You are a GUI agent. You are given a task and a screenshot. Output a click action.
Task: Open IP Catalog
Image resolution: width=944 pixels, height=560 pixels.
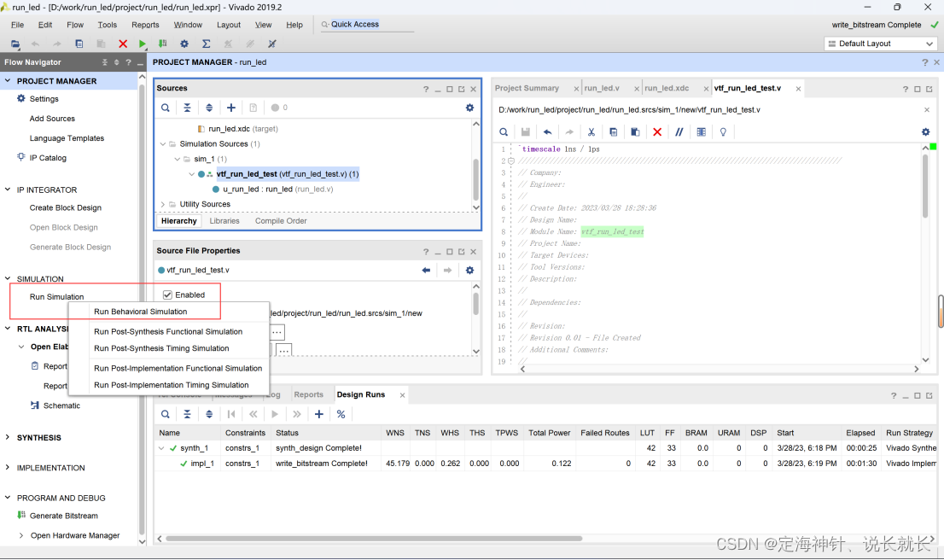pyautogui.click(x=48, y=158)
